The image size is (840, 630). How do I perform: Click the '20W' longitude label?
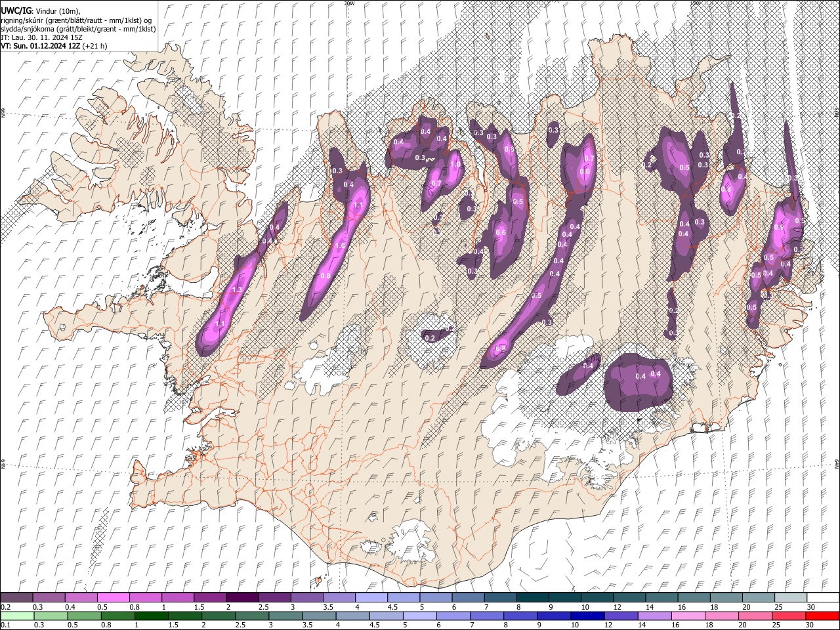[349, 3]
